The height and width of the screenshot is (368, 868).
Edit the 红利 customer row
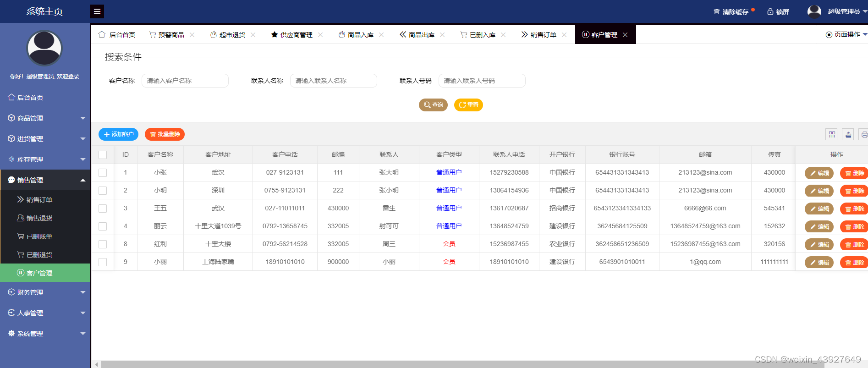[x=819, y=245]
